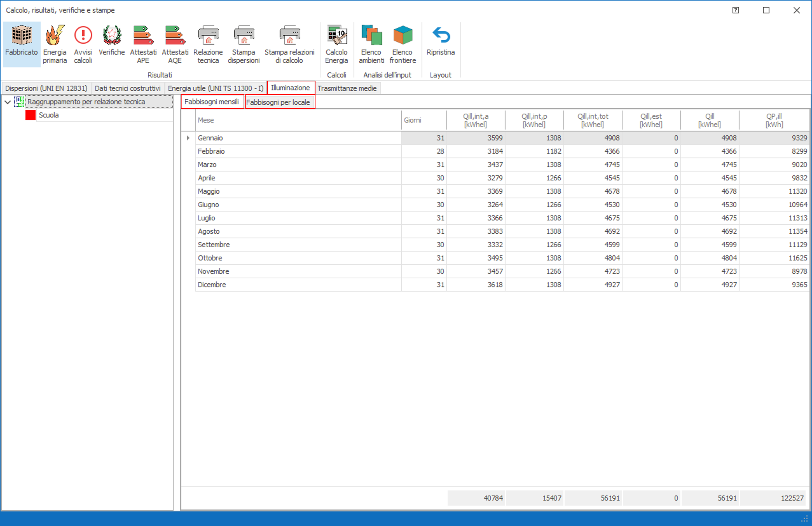Collapse Raggruppamento per relazione tecnica node
The image size is (812, 526).
pos(7,102)
